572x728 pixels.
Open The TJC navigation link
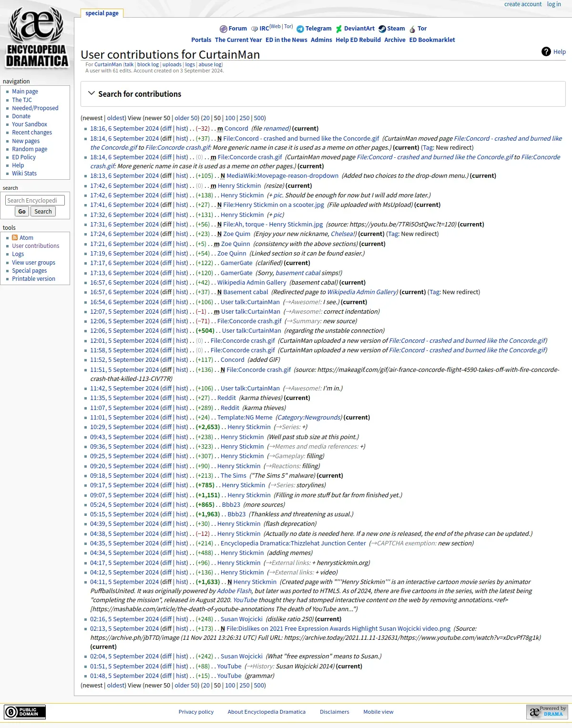[22, 100]
